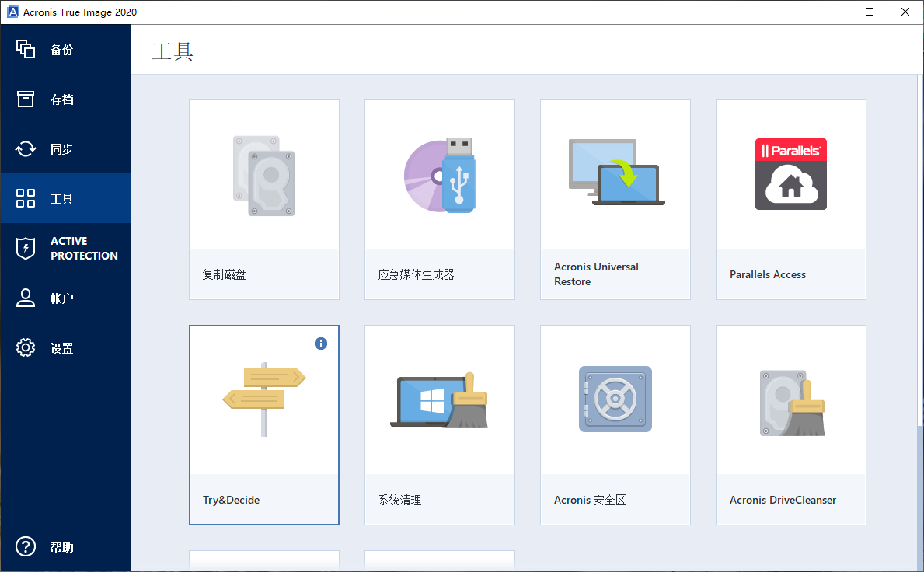Click the 同步 sidebar label
This screenshot has height=572, width=924.
pos(62,148)
